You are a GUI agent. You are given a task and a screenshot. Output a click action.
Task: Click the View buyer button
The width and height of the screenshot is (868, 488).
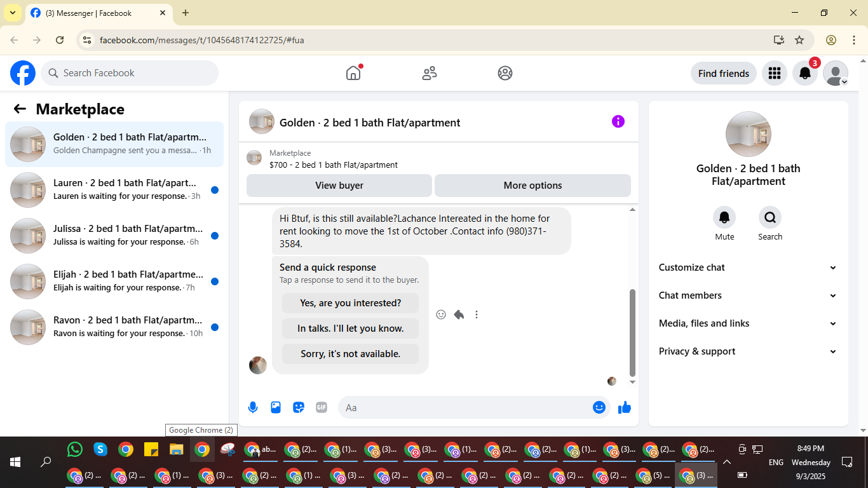339,186
